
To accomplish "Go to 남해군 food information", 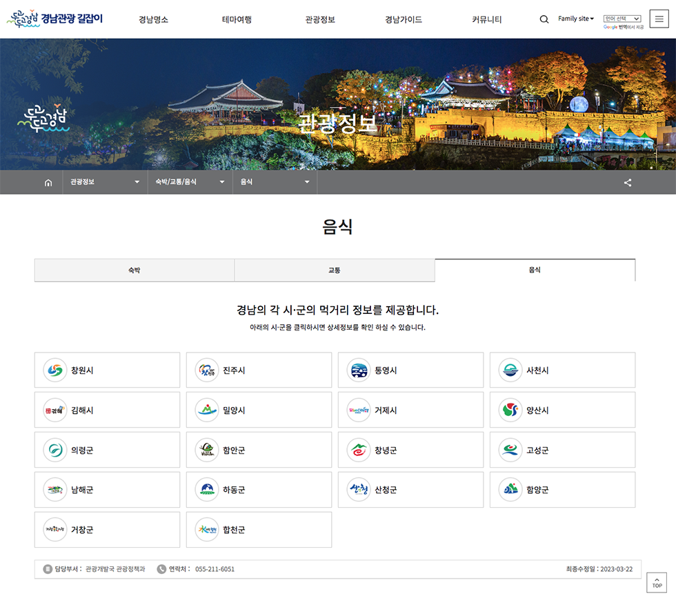I will [x=107, y=490].
